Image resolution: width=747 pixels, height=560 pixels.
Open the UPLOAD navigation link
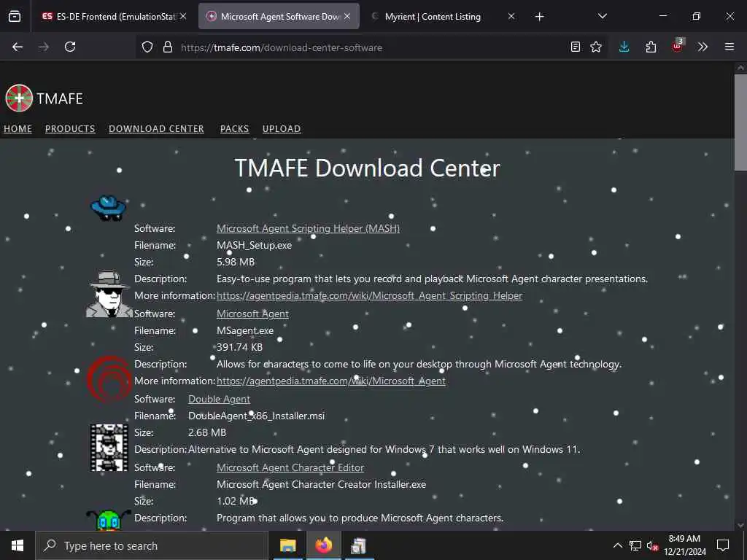point(282,128)
